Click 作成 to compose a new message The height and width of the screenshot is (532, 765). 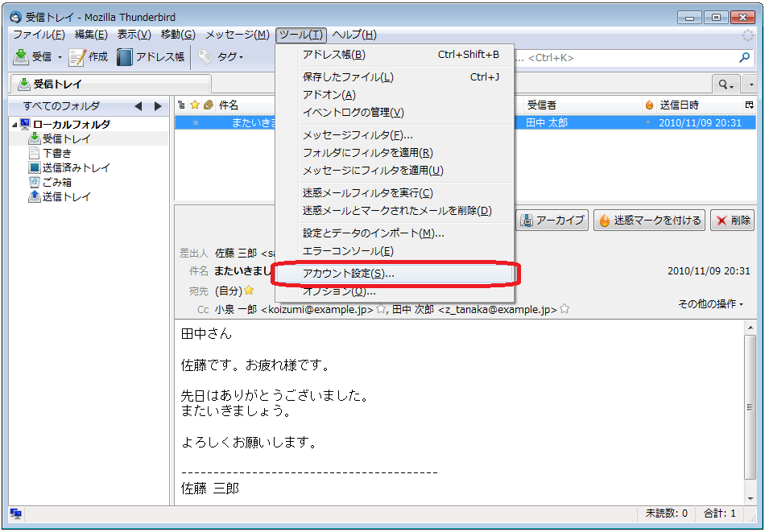(x=88, y=57)
